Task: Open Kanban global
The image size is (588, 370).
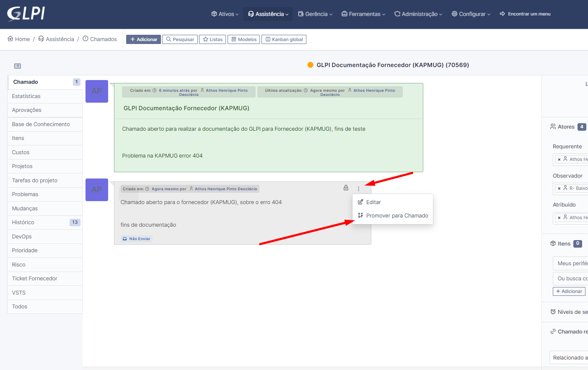Action: pyautogui.click(x=284, y=39)
